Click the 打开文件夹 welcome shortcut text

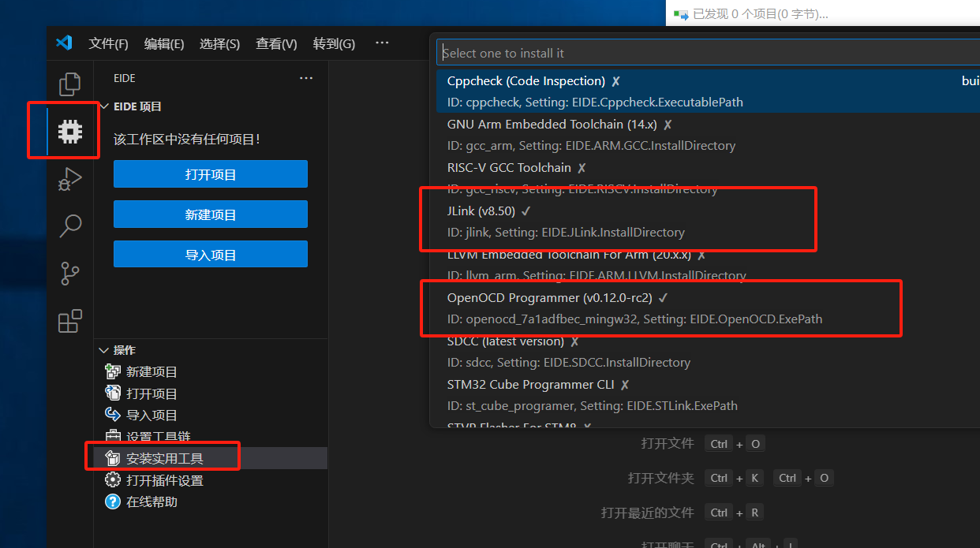(x=660, y=478)
